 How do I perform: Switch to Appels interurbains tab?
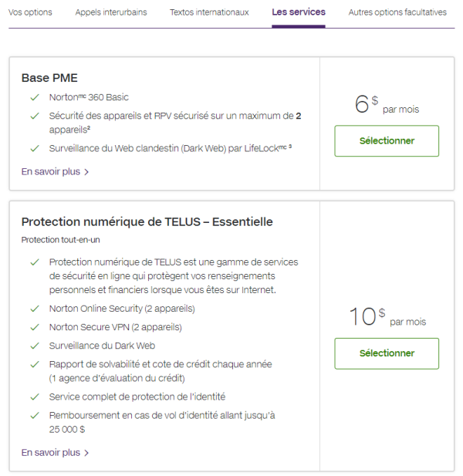(x=111, y=12)
